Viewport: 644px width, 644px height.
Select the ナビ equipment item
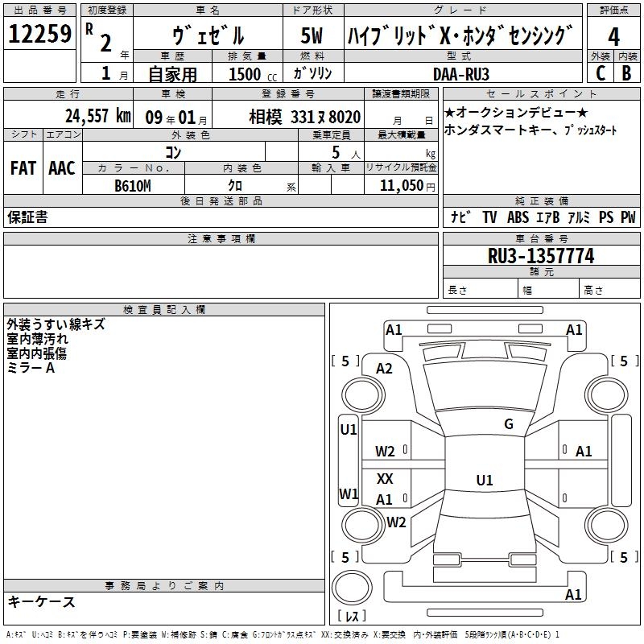(x=460, y=217)
